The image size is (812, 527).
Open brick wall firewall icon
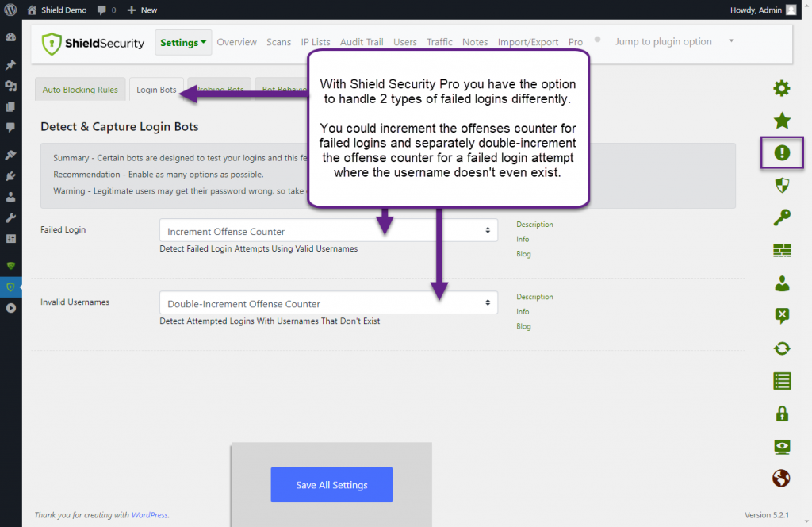point(781,251)
